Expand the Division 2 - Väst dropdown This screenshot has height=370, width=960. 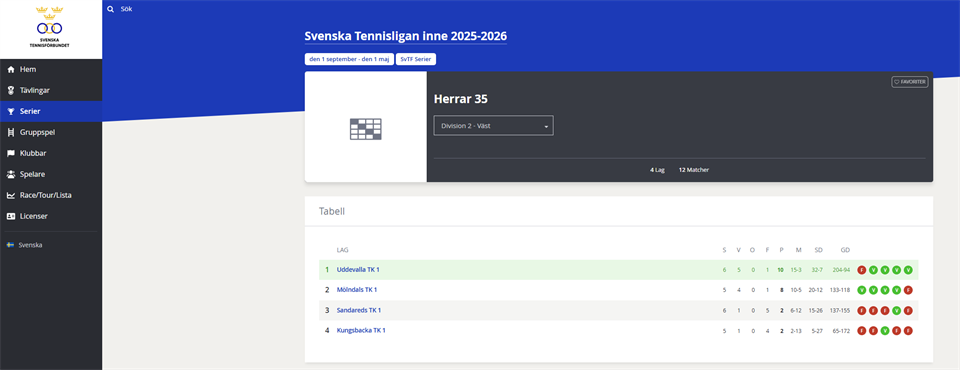[x=493, y=126]
